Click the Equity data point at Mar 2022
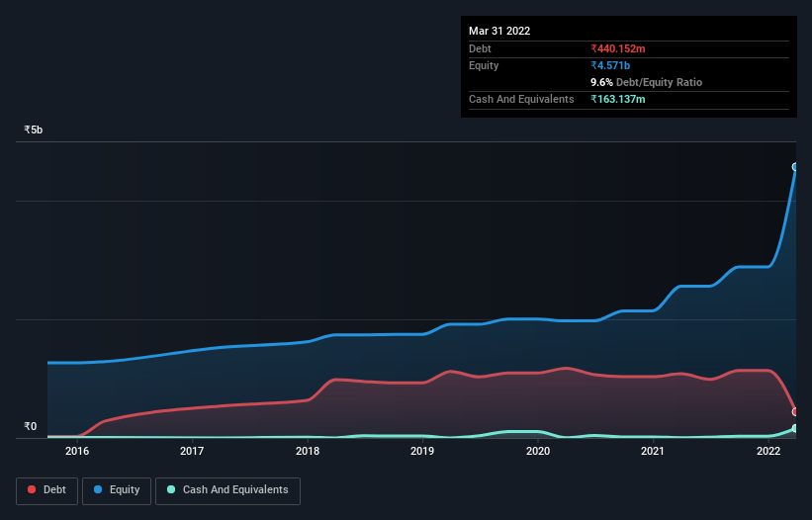This screenshot has height=520, width=812. (x=795, y=167)
